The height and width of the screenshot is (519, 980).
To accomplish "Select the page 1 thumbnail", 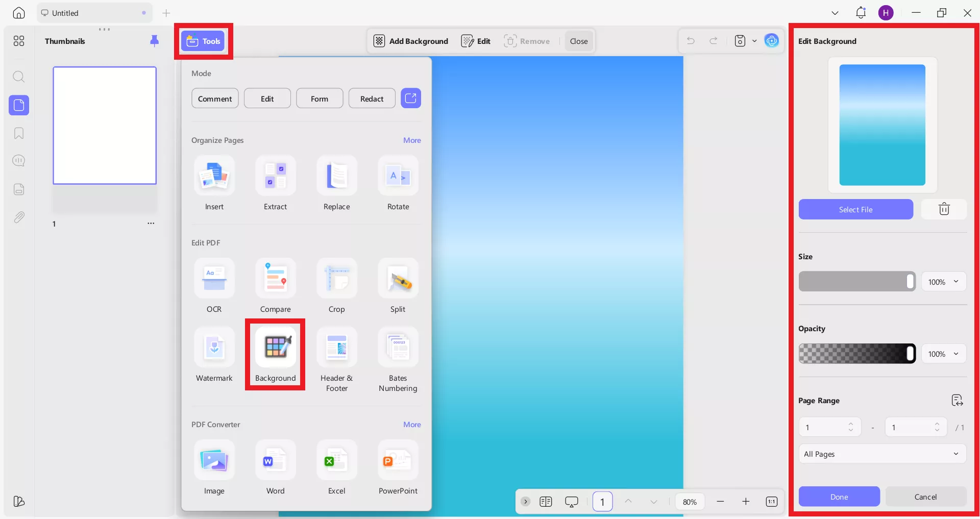I will (x=105, y=126).
